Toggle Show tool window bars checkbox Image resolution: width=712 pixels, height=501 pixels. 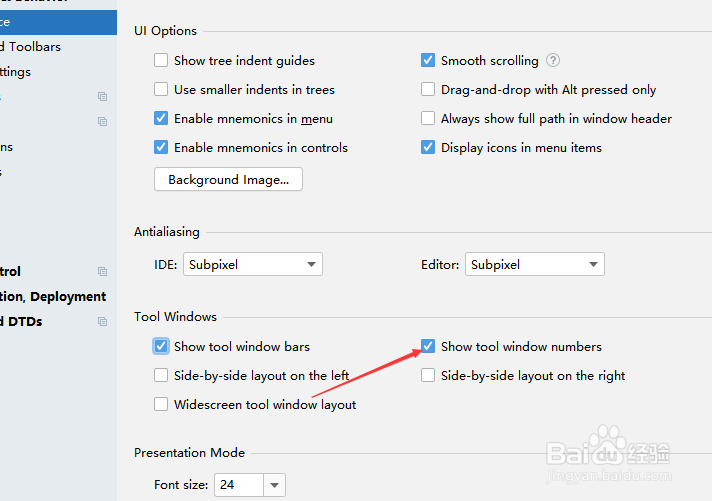[161, 346]
